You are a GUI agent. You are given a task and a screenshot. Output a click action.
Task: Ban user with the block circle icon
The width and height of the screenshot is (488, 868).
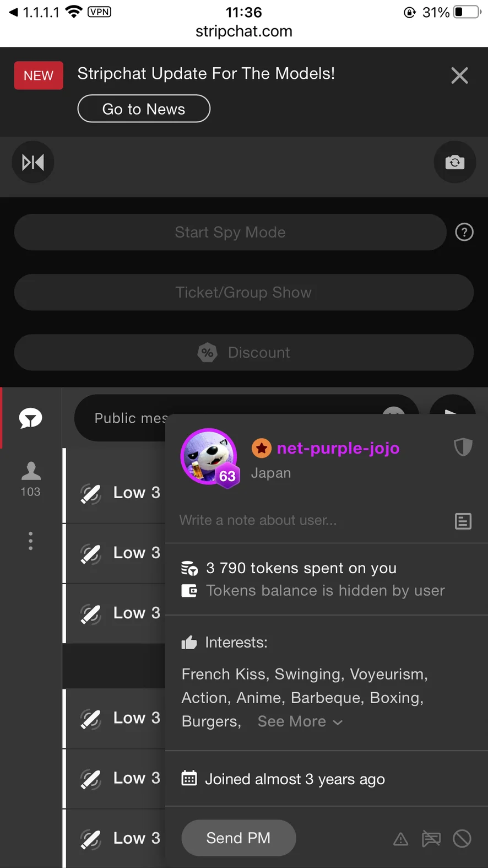click(462, 839)
